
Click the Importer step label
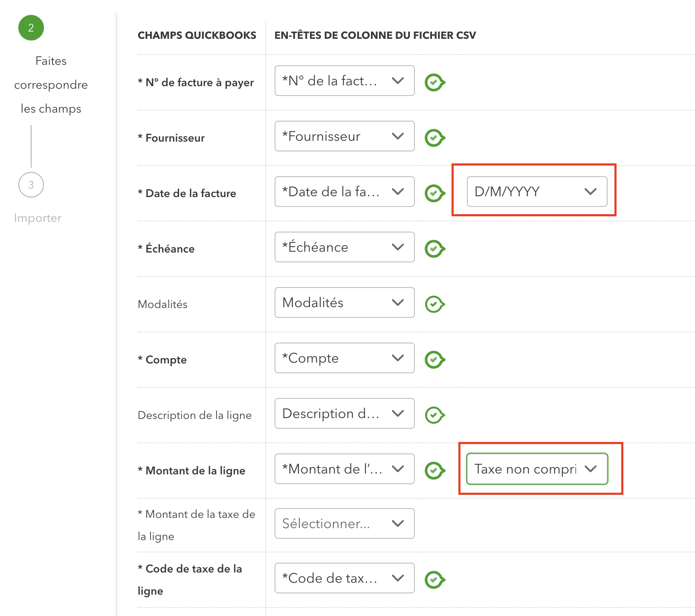[38, 218]
